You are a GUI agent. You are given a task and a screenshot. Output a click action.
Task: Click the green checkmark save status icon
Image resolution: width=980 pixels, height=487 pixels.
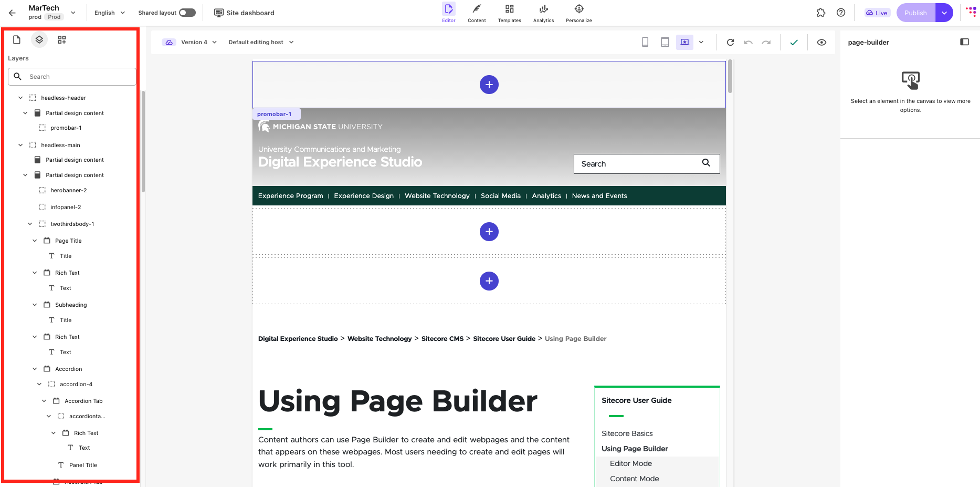(794, 43)
